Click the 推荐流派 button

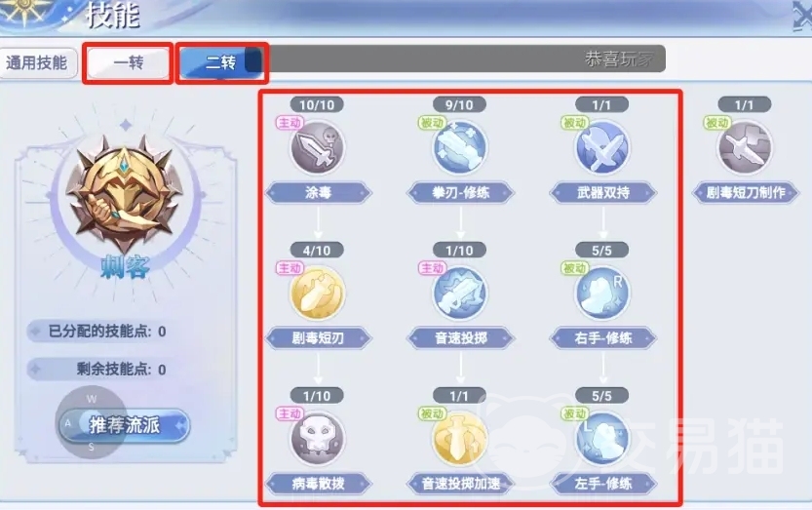(125, 425)
